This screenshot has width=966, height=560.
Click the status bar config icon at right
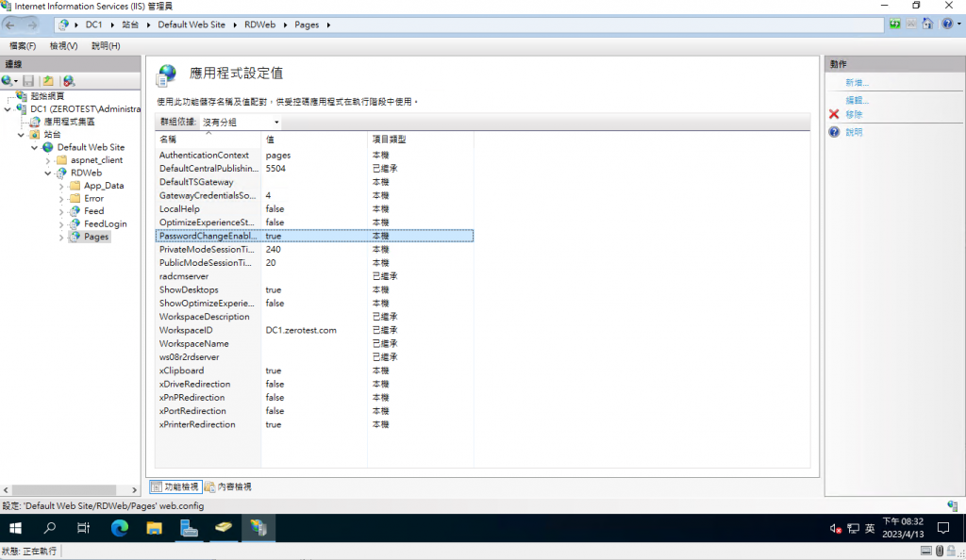[953, 506]
